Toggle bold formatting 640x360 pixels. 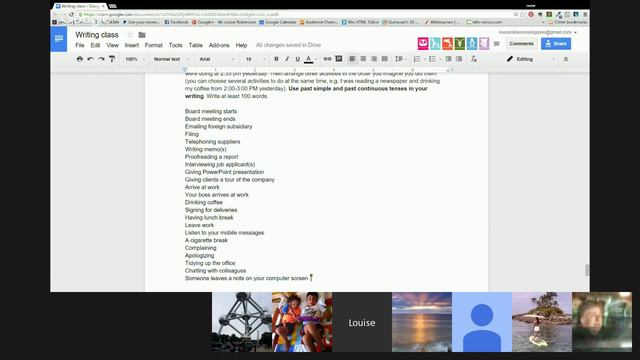[276, 59]
